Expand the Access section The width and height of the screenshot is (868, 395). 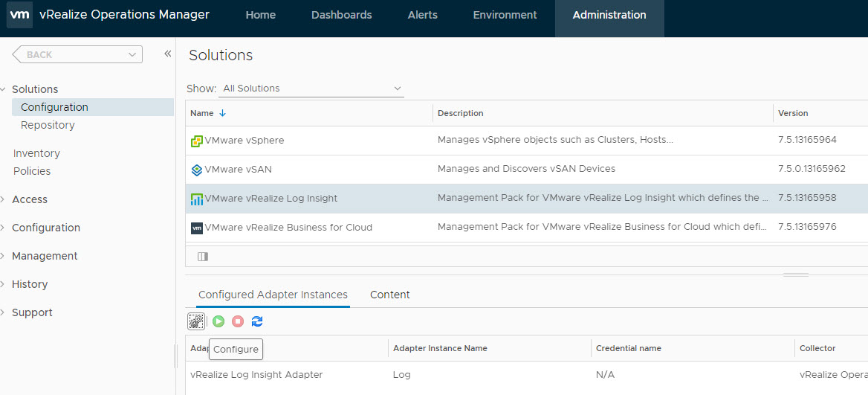pyautogui.click(x=3, y=199)
